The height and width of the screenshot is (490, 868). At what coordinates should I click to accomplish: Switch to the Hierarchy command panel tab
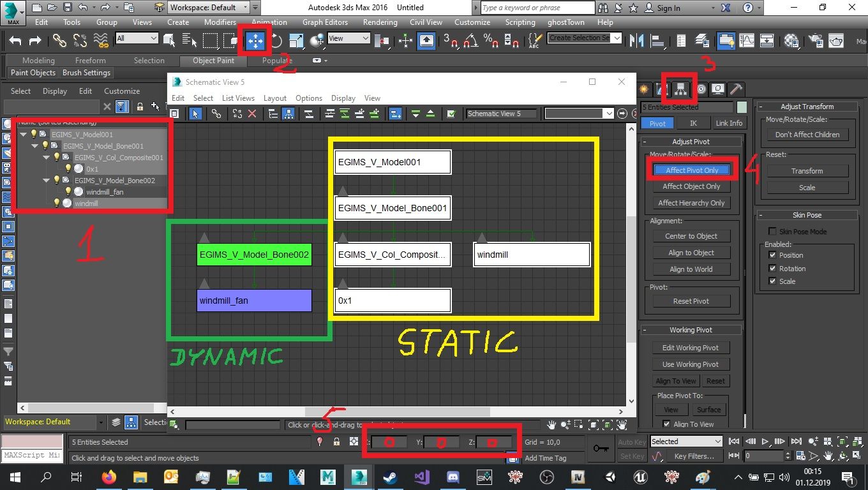coord(682,89)
